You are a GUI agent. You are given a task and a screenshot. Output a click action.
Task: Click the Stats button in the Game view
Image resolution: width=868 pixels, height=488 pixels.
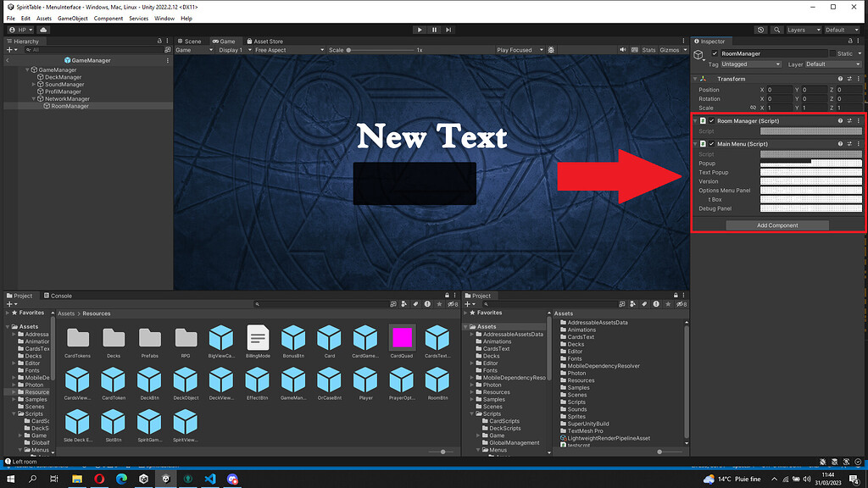(648, 50)
